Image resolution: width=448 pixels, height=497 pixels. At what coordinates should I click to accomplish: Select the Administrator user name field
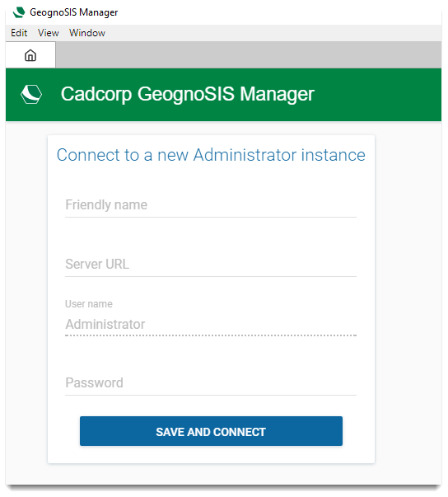211,324
